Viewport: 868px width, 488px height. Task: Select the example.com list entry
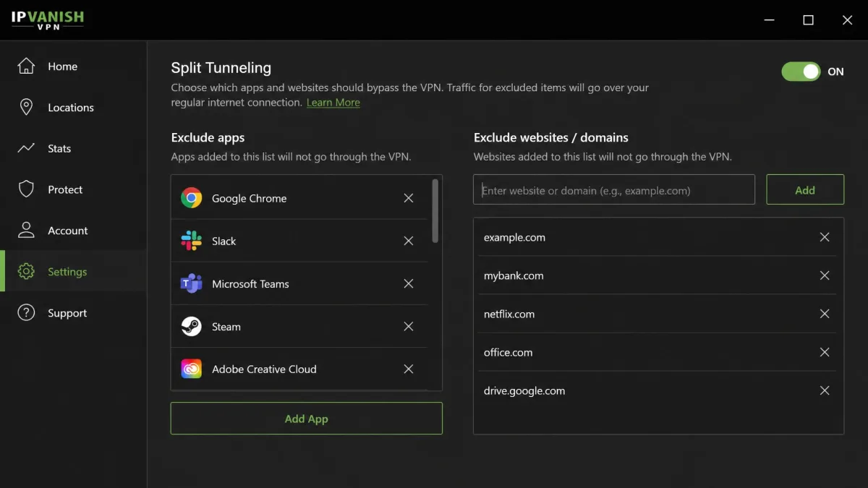[658, 237]
